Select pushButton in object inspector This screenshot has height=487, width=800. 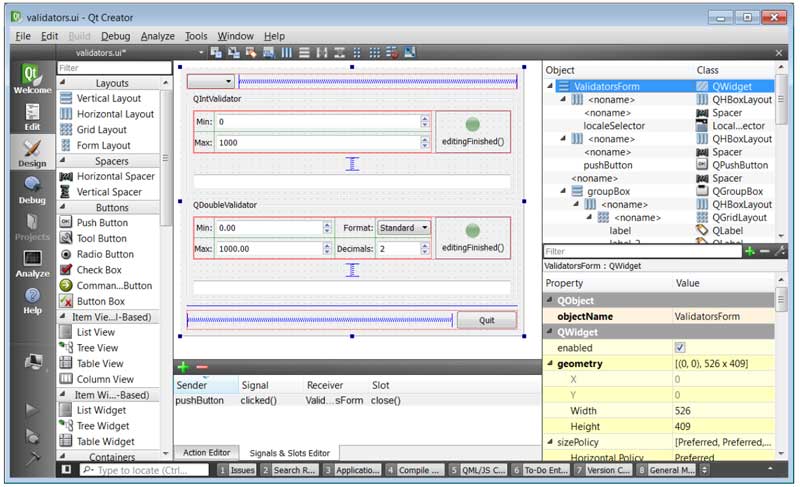tap(608, 165)
